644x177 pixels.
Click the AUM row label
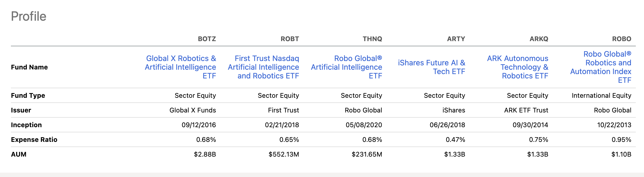(19, 154)
